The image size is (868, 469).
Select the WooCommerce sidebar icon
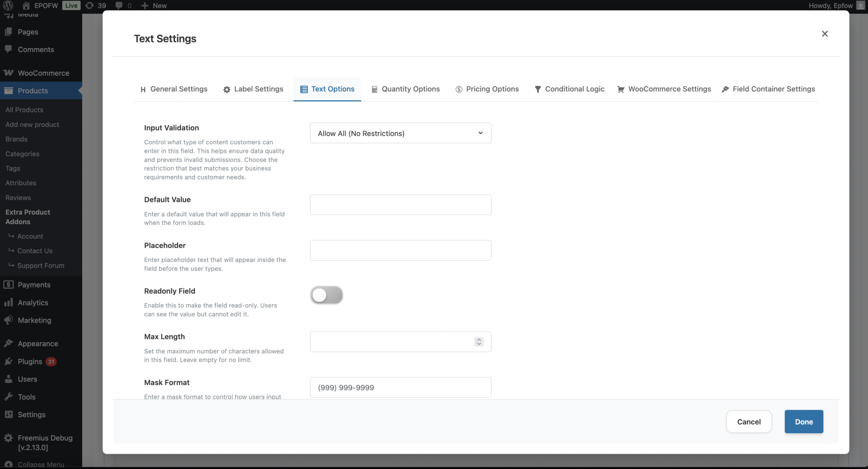pyautogui.click(x=8, y=73)
